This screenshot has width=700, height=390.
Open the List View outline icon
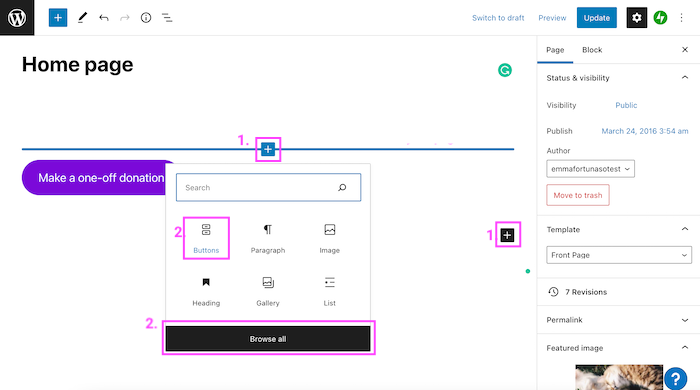(167, 18)
